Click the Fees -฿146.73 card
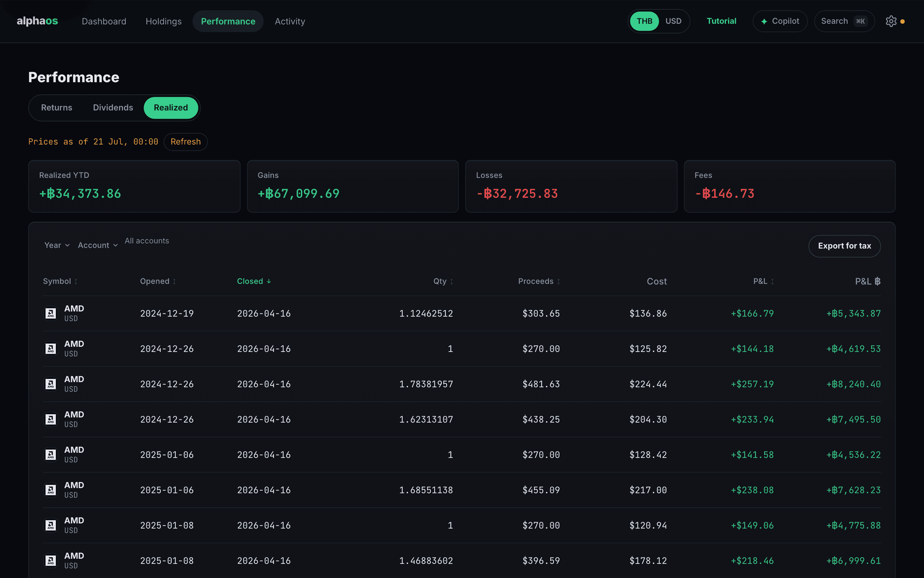This screenshot has width=924, height=578. (790, 186)
